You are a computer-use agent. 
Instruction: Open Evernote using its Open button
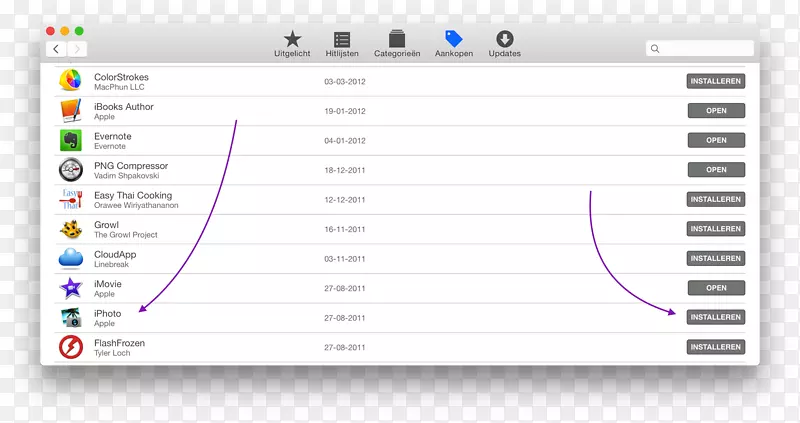(x=716, y=140)
